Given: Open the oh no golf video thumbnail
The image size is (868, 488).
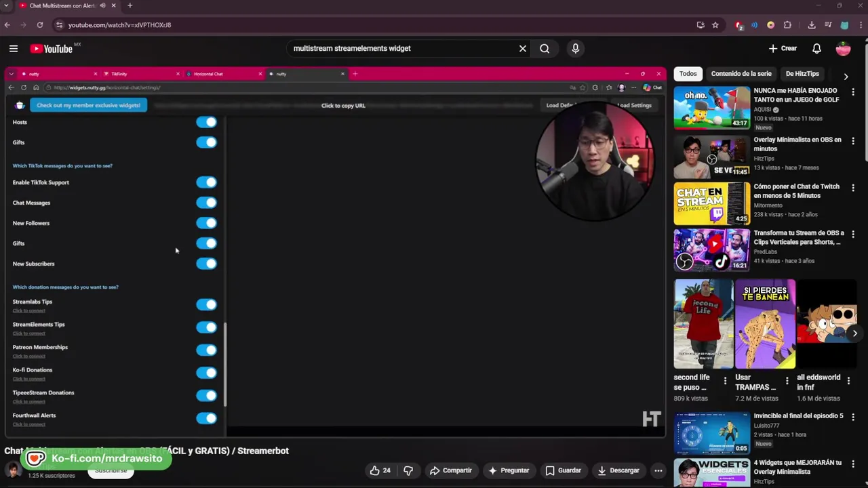Looking at the screenshot, I should click(711, 108).
